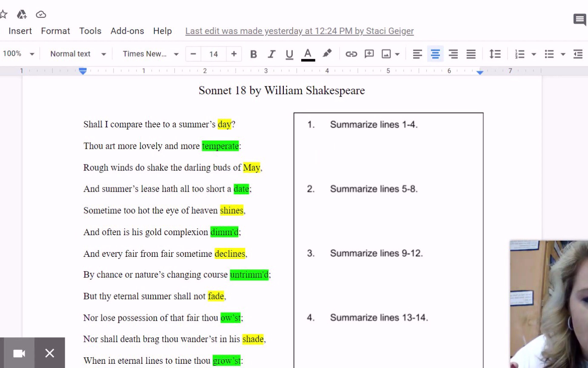This screenshot has width=588, height=368.
Task: Click the yellow highlighted word May
Action: click(x=251, y=167)
